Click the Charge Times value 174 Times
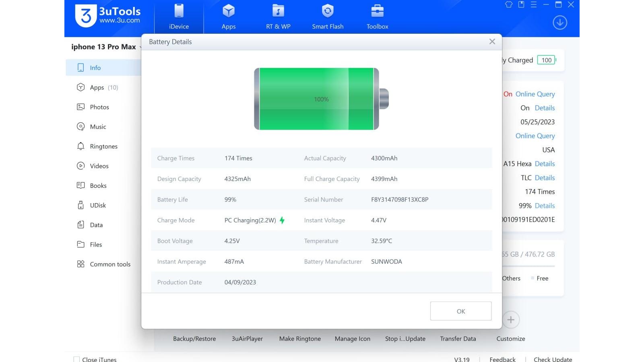This screenshot has width=644, height=362. [x=238, y=158]
